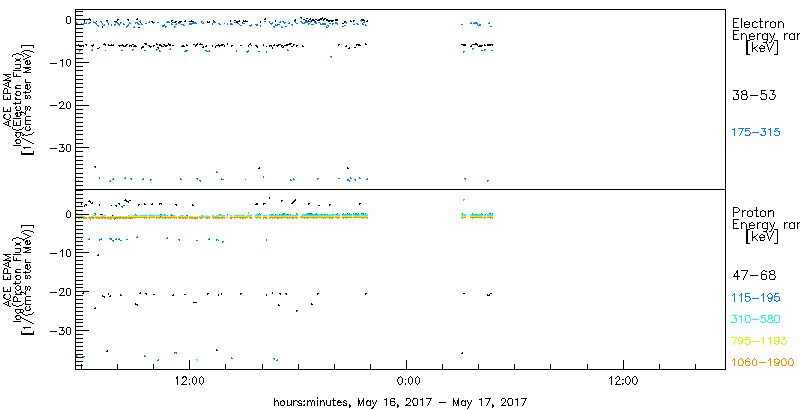This screenshot has height=410, width=800.
Task: Click the 38-53 electron energy legend label
Action: [x=754, y=95]
